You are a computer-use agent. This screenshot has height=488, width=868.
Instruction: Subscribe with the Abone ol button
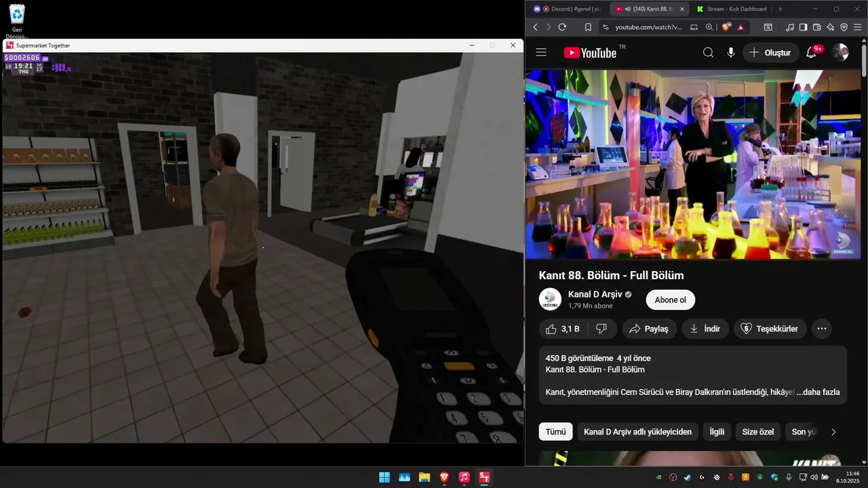(670, 300)
